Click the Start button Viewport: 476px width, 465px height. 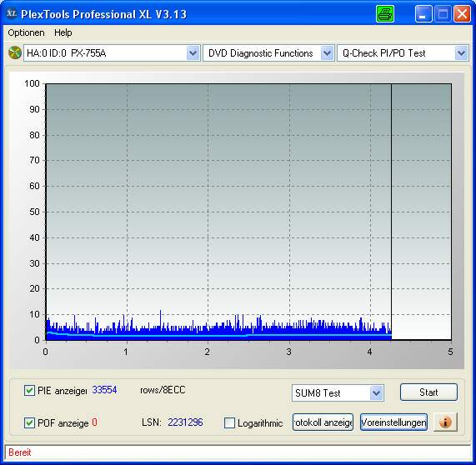[428, 392]
